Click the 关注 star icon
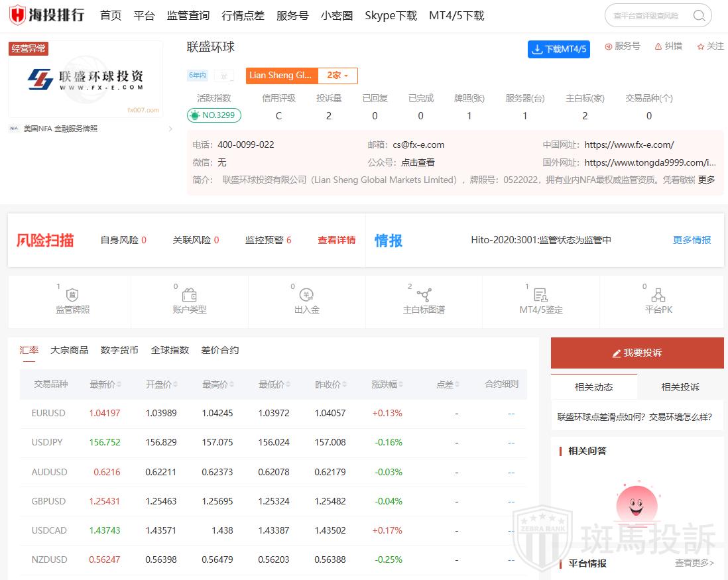Screen dimensions: 728x580 tap(700, 46)
